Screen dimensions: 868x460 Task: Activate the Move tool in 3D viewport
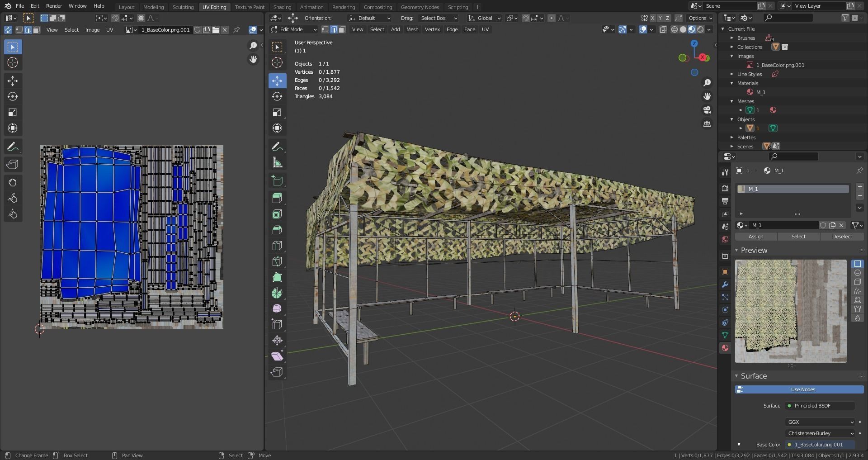tap(277, 81)
